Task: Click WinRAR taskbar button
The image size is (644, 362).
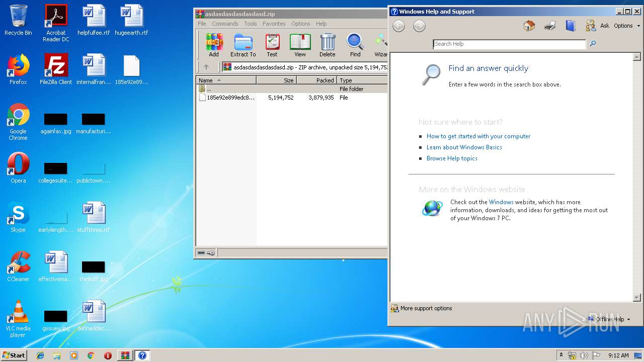Action: click(125, 355)
